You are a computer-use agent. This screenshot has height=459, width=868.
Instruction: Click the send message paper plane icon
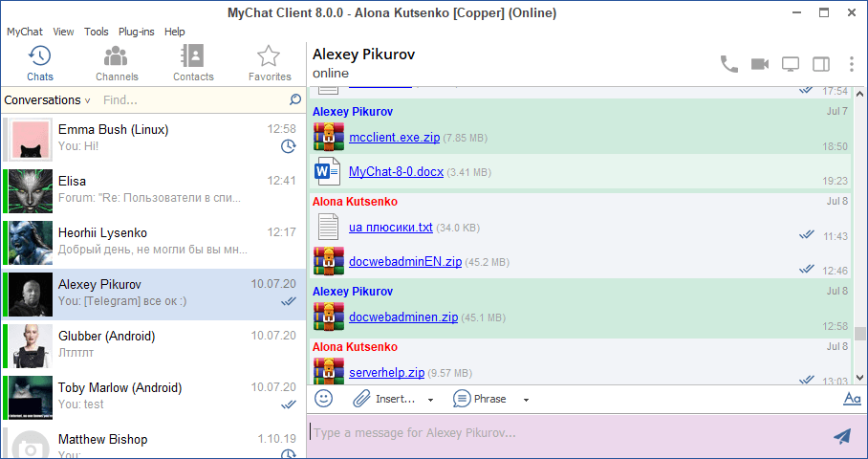[841, 436]
